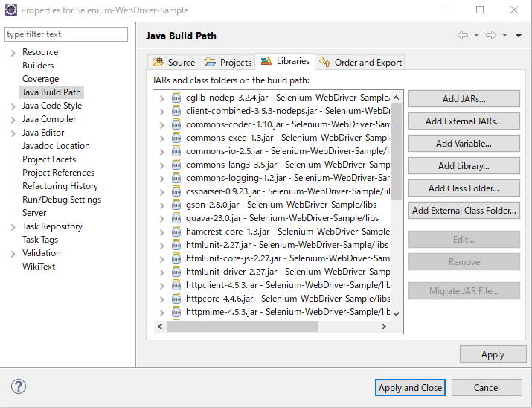Expand the Java Compiler tree node
This screenshot has width=532, height=408.
(x=13, y=120)
